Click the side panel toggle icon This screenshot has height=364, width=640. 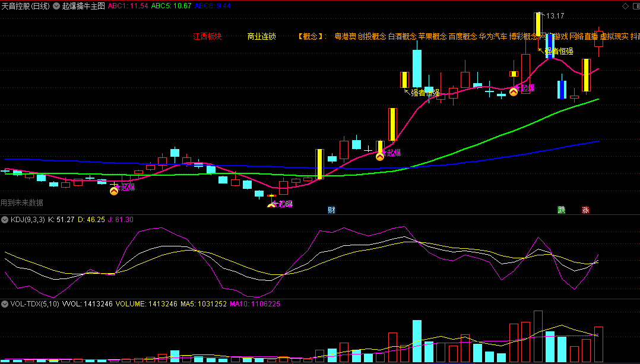pyautogui.click(x=636, y=6)
